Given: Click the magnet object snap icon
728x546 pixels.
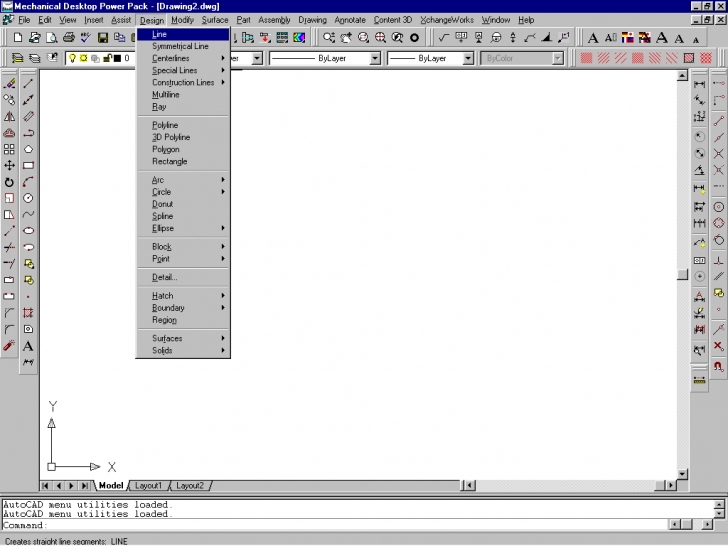Looking at the screenshot, I should click(718, 366).
